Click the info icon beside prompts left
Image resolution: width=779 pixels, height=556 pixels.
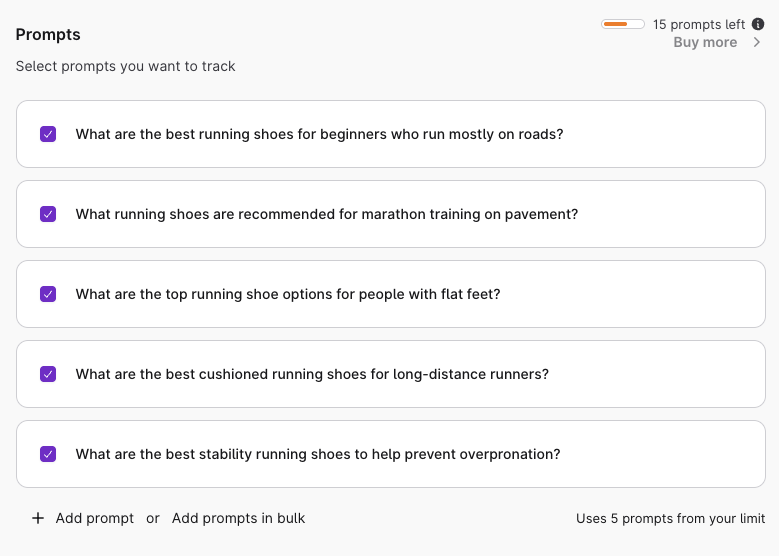pos(758,24)
